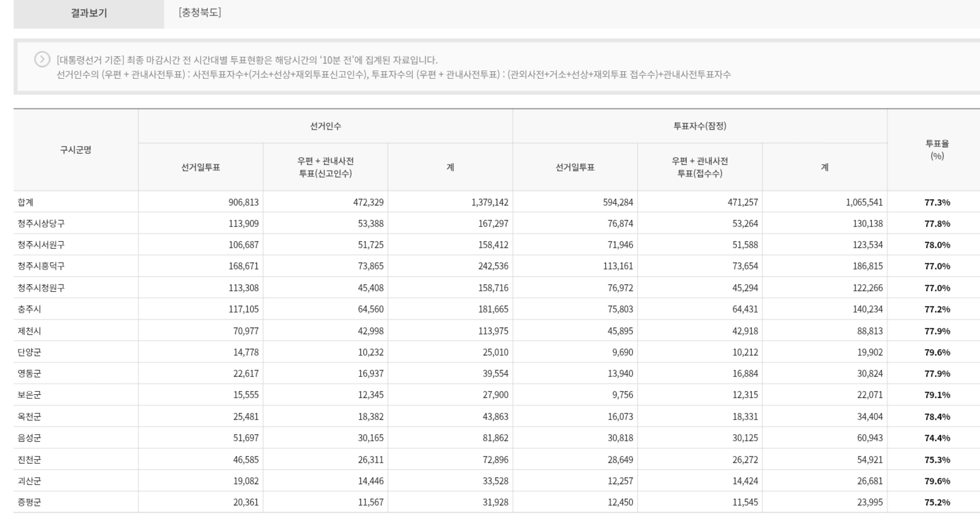The width and height of the screenshot is (980, 523).
Task: Click the 투표율 (%) column header
Action: 937,150
